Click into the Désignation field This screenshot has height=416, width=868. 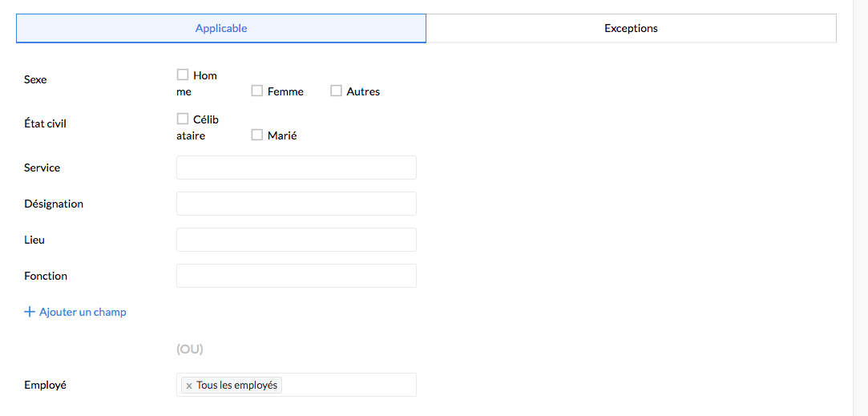coord(297,204)
